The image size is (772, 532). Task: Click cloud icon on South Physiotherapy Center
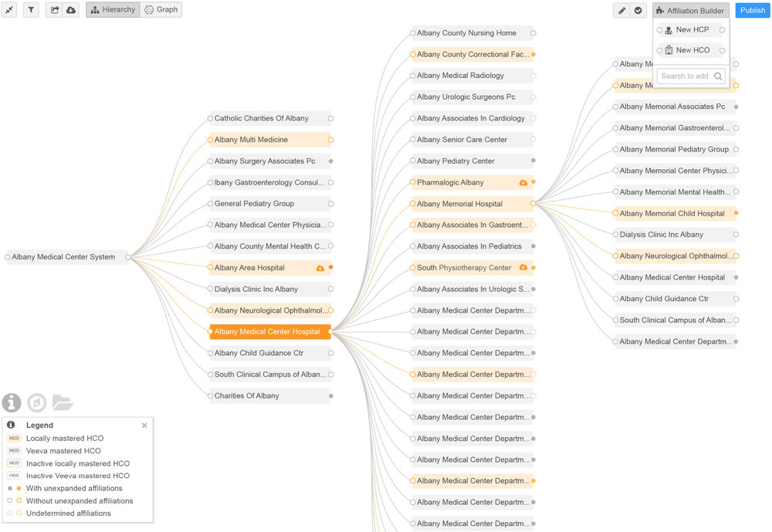(x=523, y=267)
